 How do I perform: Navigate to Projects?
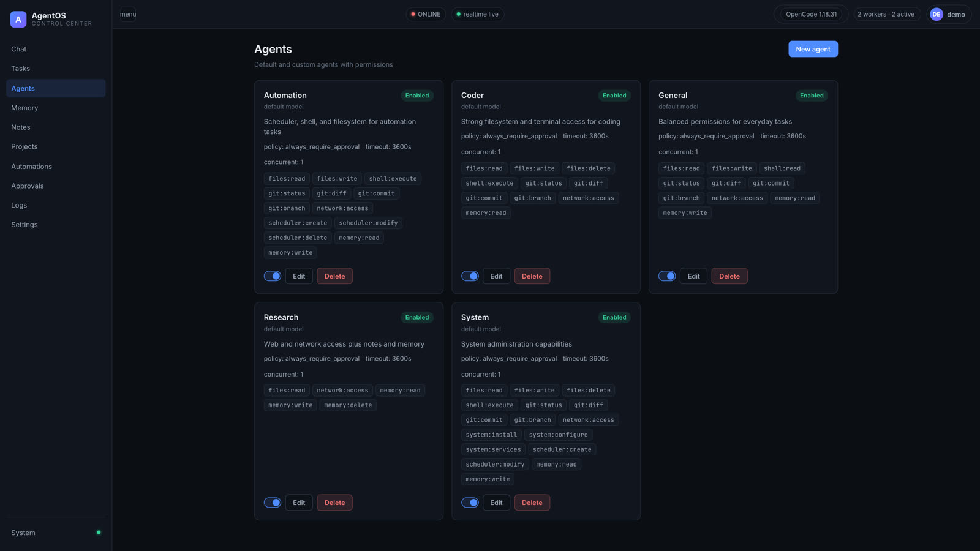[56, 146]
